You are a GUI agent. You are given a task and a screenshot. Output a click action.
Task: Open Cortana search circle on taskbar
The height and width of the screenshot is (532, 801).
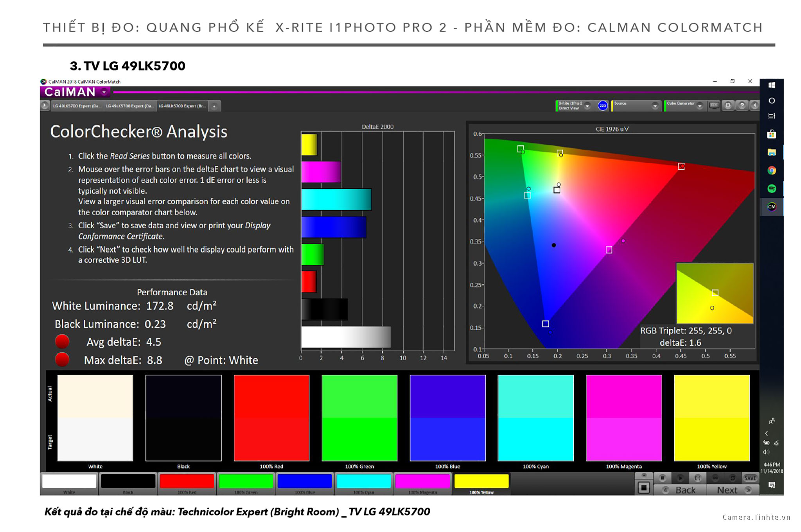tap(772, 100)
